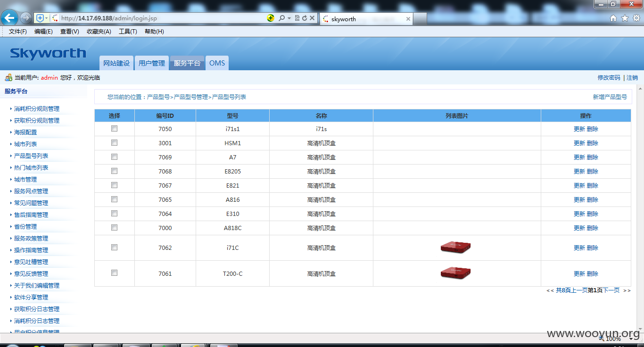Open 意见反馈管理 in the sidebar

tap(31, 274)
